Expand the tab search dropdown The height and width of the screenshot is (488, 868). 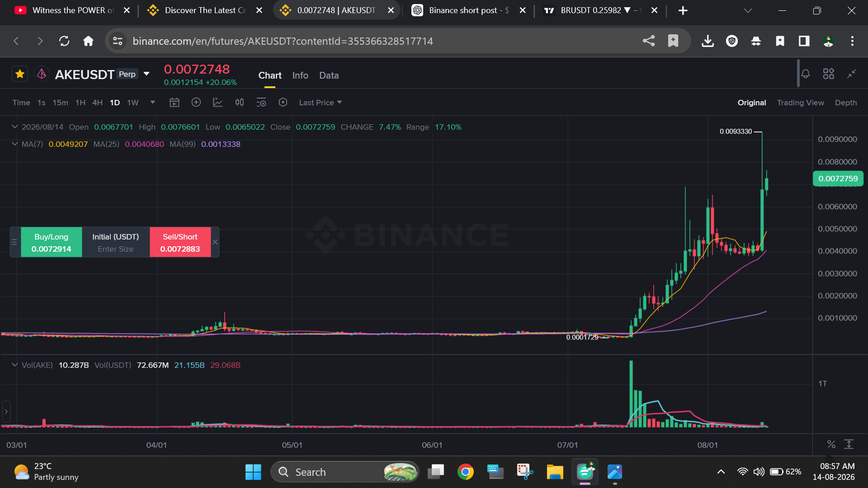[748, 10]
